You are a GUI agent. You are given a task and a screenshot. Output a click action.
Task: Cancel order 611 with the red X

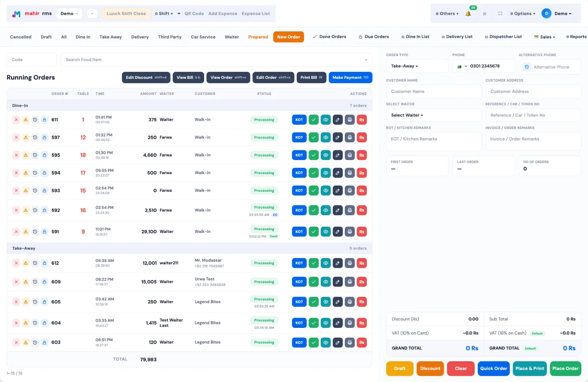coord(16,120)
